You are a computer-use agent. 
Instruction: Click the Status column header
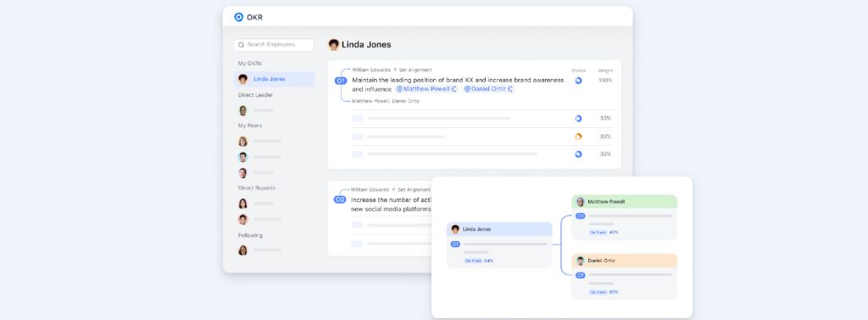pyautogui.click(x=578, y=70)
